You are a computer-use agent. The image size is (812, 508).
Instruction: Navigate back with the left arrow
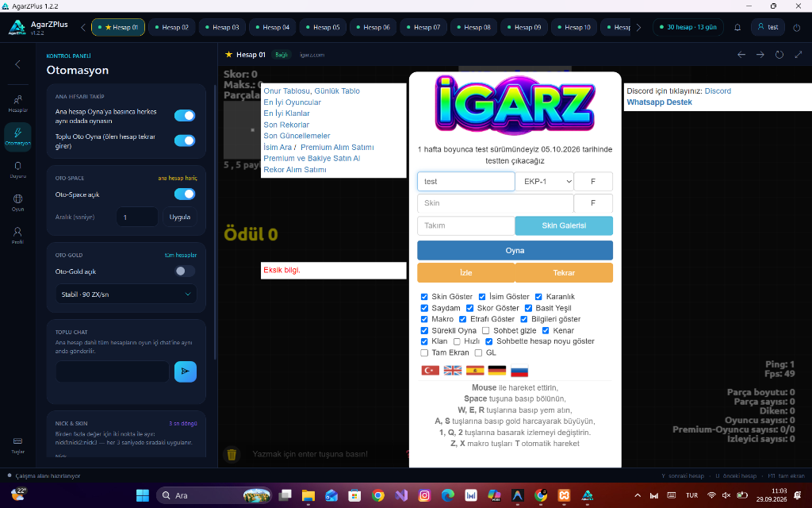pos(741,55)
